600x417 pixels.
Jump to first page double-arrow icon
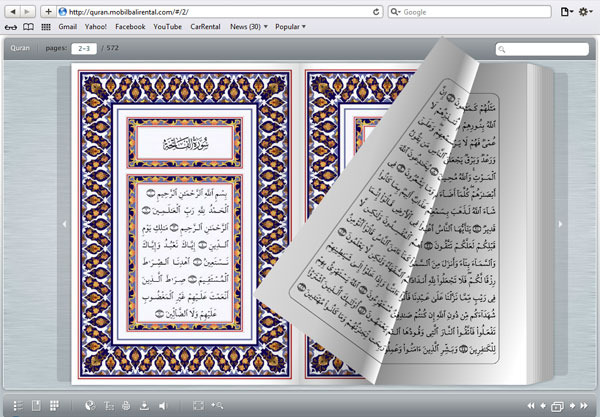(x=531, y=406)
